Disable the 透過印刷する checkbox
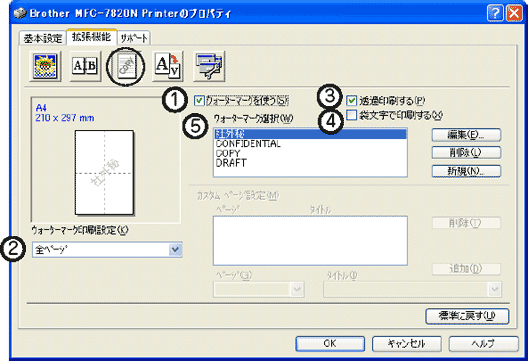 point(352,100)
